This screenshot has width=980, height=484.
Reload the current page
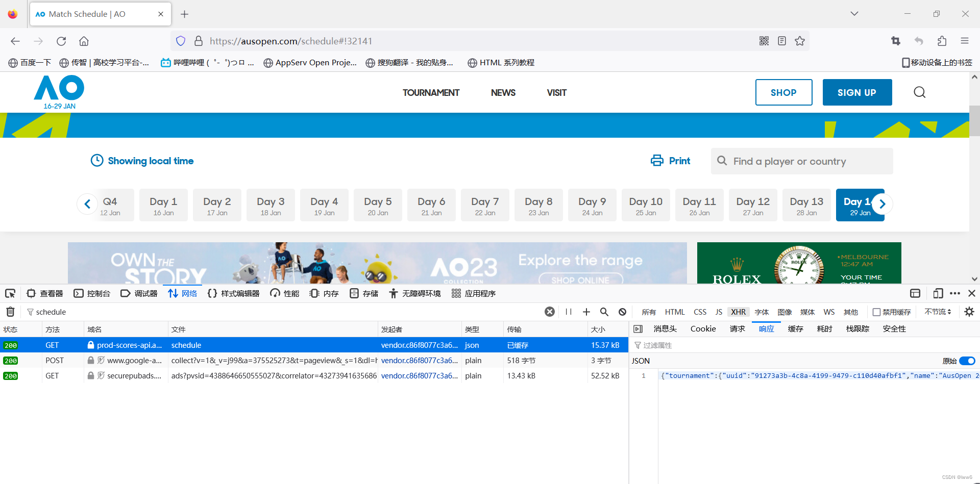click(x=61, y=41)
